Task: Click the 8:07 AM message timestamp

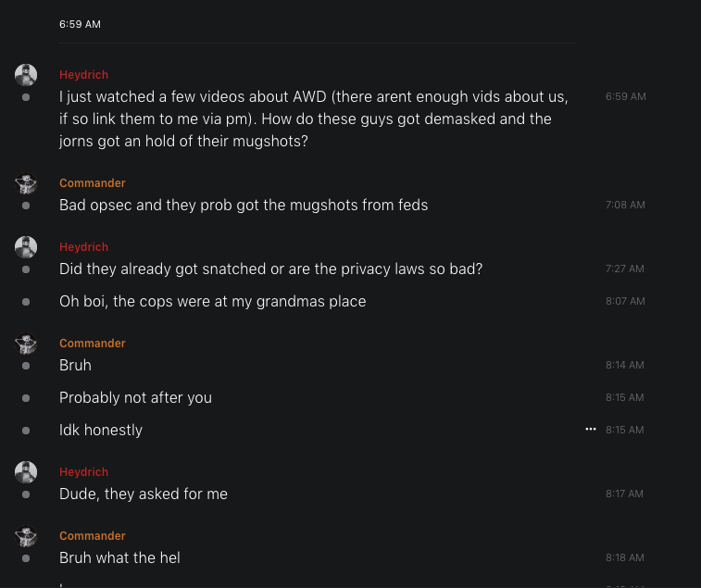Action: click(x=625, y=301)
